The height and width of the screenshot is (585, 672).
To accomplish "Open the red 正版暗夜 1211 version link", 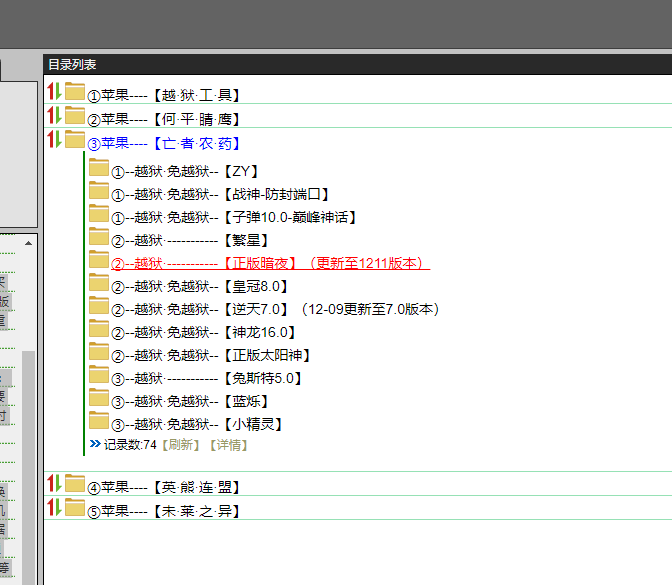I will pos(270,264).
